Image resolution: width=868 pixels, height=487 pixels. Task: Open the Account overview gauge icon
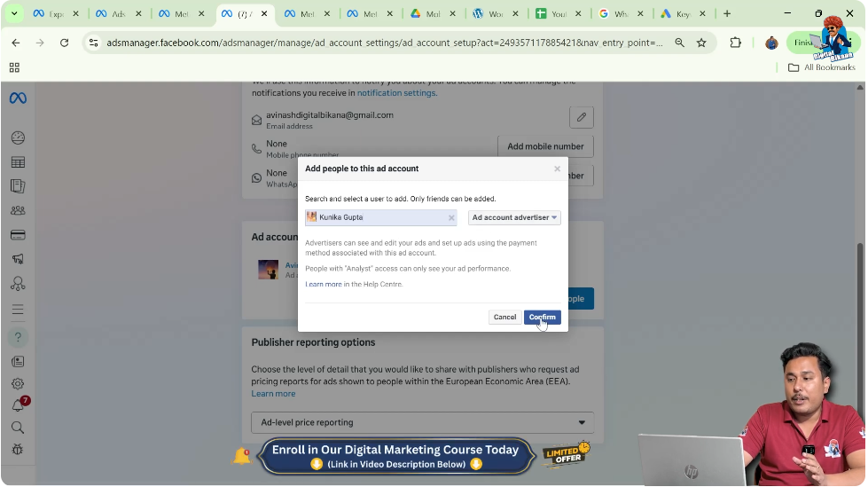tap(18, 137)
